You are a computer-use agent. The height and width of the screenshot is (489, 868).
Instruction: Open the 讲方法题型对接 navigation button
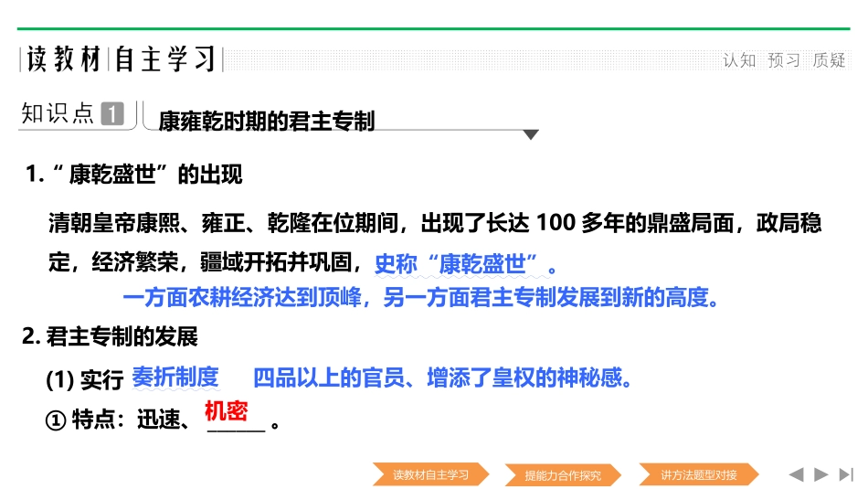click(x=699, y=474)
